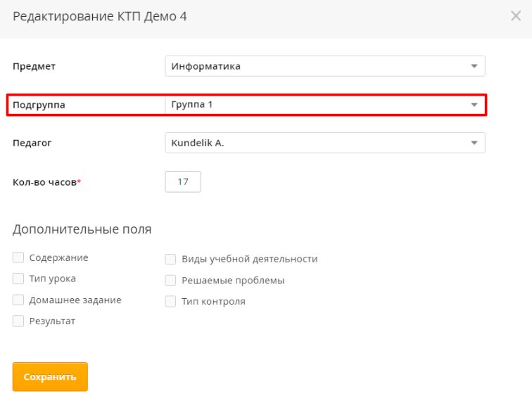Click the arrow icon of Предмет dropdown
Screen dimensions: 532x415
(x=474, y=66)
